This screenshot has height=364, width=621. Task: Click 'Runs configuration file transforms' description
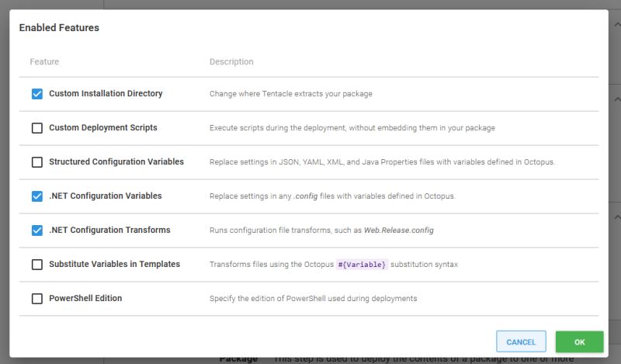click(321, 231)
